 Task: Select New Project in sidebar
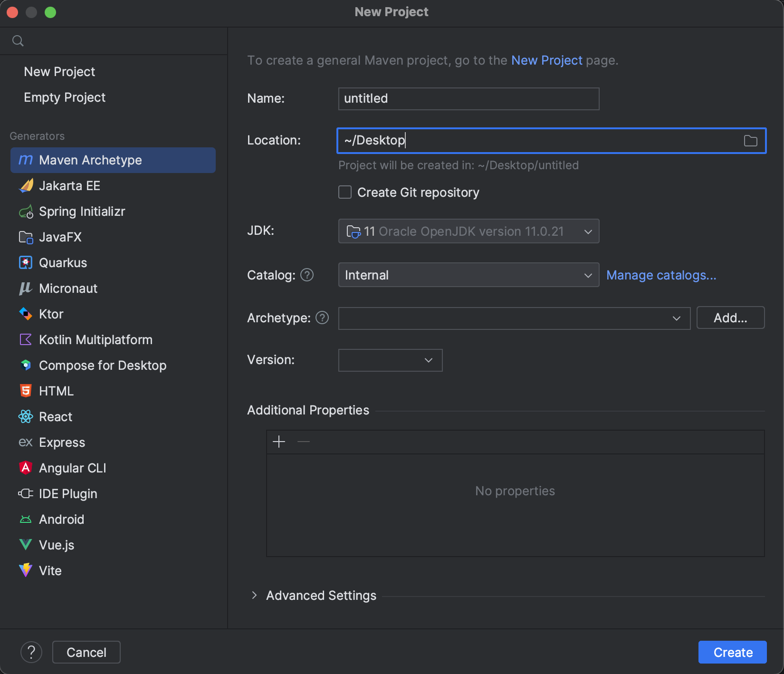coord(59,72)
